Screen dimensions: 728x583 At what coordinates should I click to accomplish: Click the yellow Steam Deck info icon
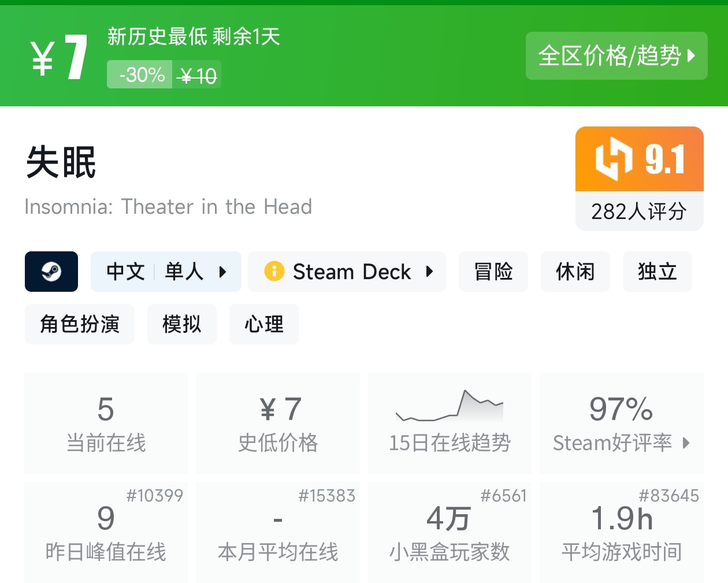click(x=274, y=272)
